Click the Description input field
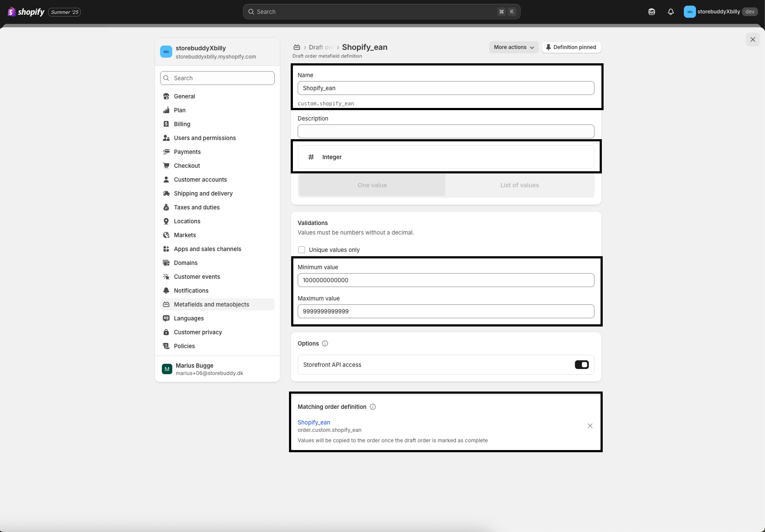Screen dimensions: 765x532 [446, 131]
